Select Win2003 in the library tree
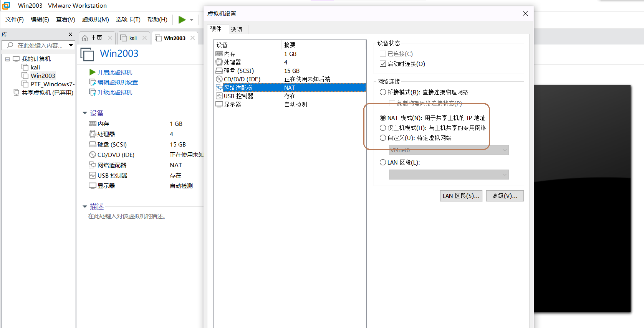Viewport: 644px width, 328px height. 43,76
